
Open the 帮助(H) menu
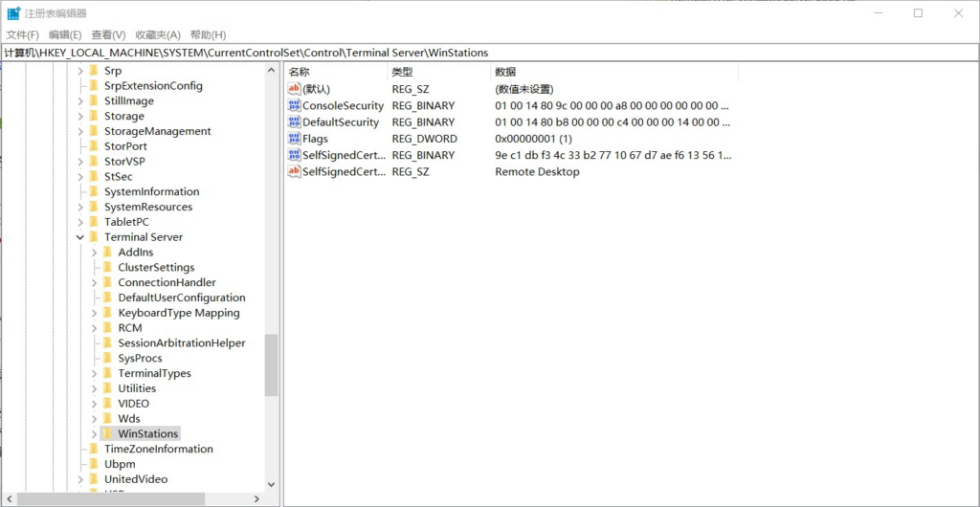[208, 35]
